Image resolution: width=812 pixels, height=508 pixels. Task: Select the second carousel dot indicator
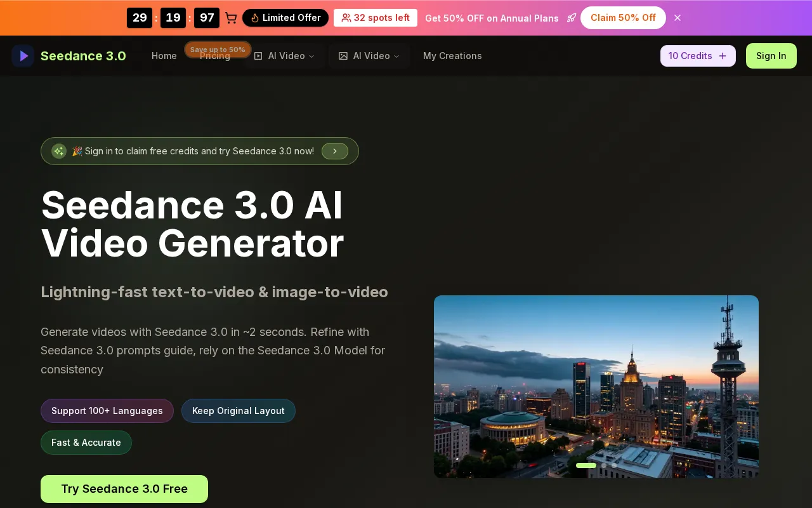click(604, 465)
